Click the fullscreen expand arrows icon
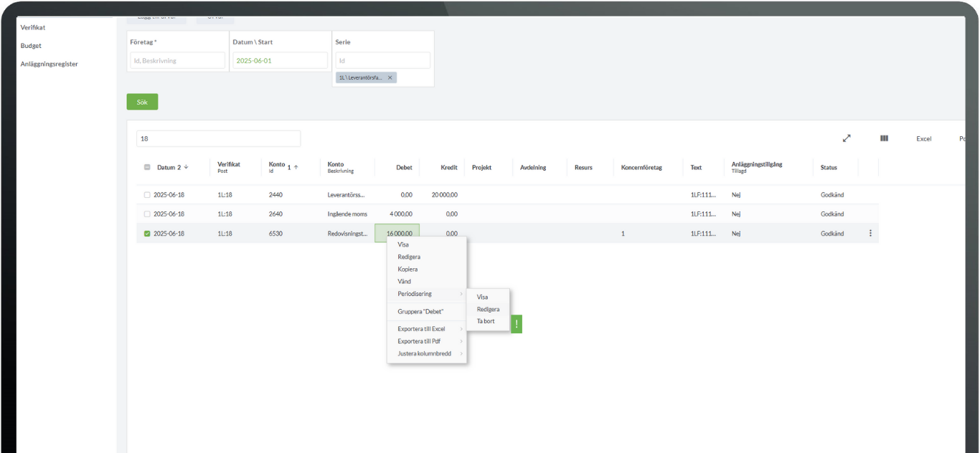Image resolution: width=980 pixels, height=453 pixels. (x=847, y=138)
